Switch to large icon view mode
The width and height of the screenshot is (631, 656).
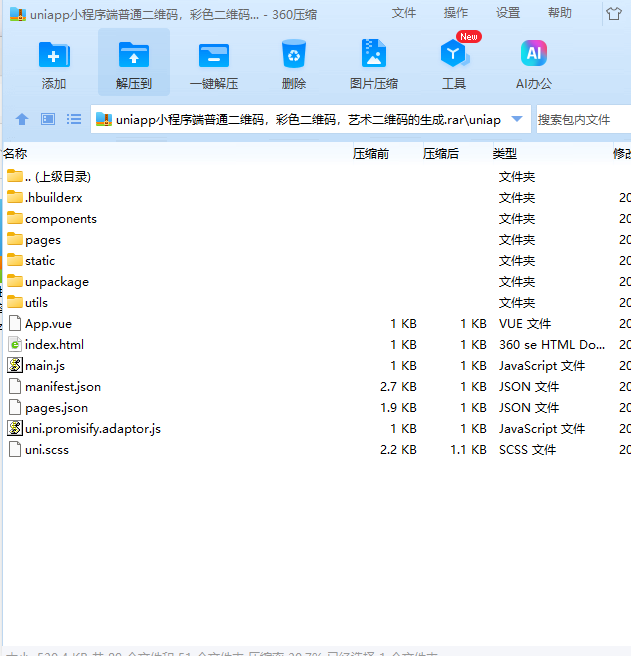48,119
